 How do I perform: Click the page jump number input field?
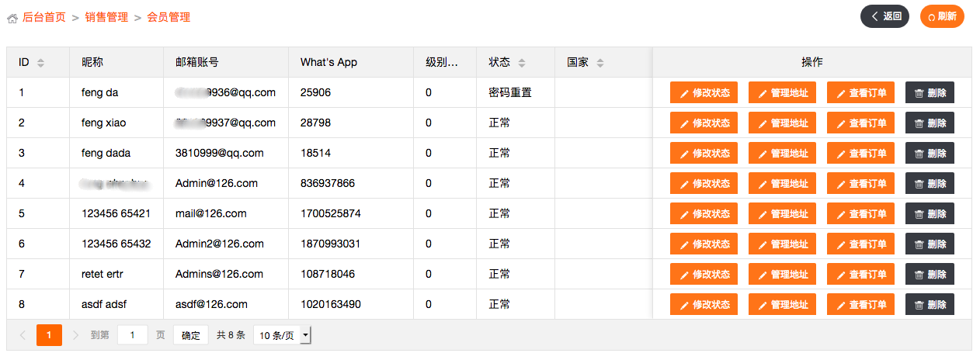[x=133, y=335]
